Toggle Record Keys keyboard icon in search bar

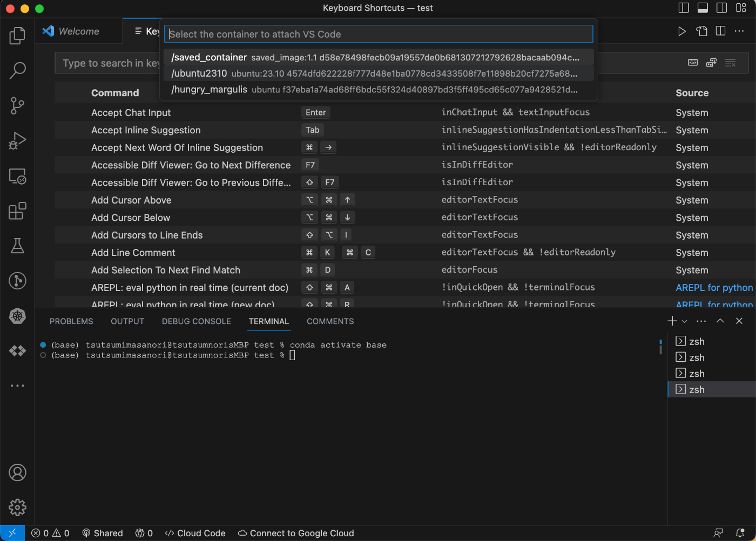tap(693, 63)
